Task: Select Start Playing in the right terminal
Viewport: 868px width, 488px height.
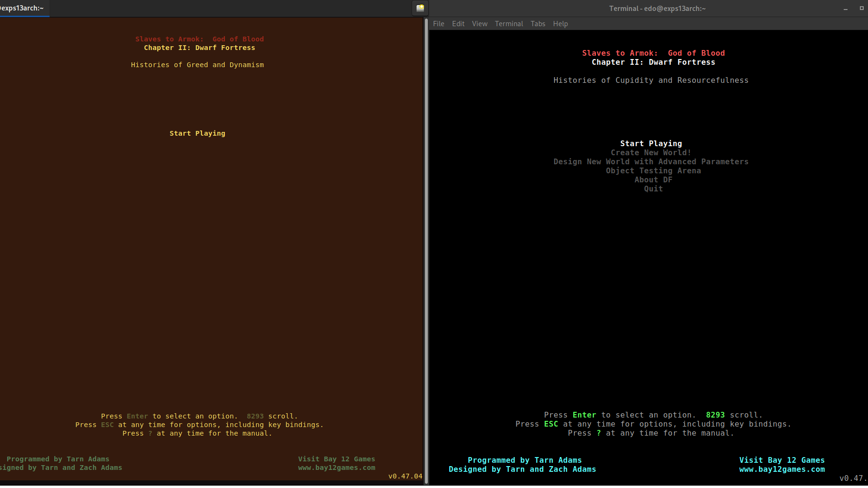Action: (x=651, y=143)
